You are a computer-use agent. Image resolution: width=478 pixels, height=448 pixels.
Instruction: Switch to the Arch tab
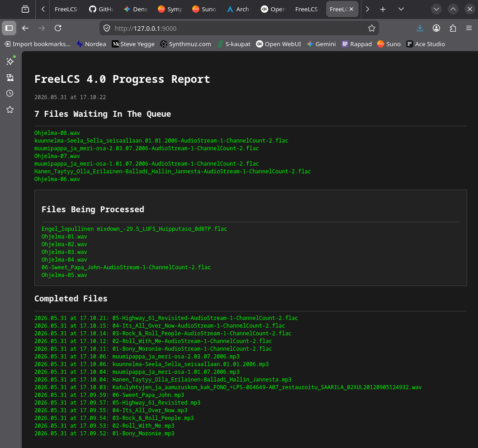pos(239,10)
